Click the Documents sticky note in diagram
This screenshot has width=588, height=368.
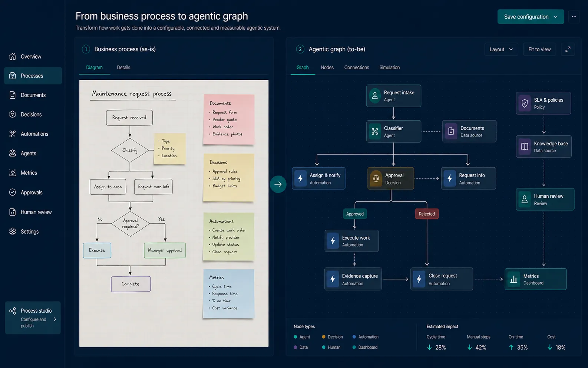point(229,119)
